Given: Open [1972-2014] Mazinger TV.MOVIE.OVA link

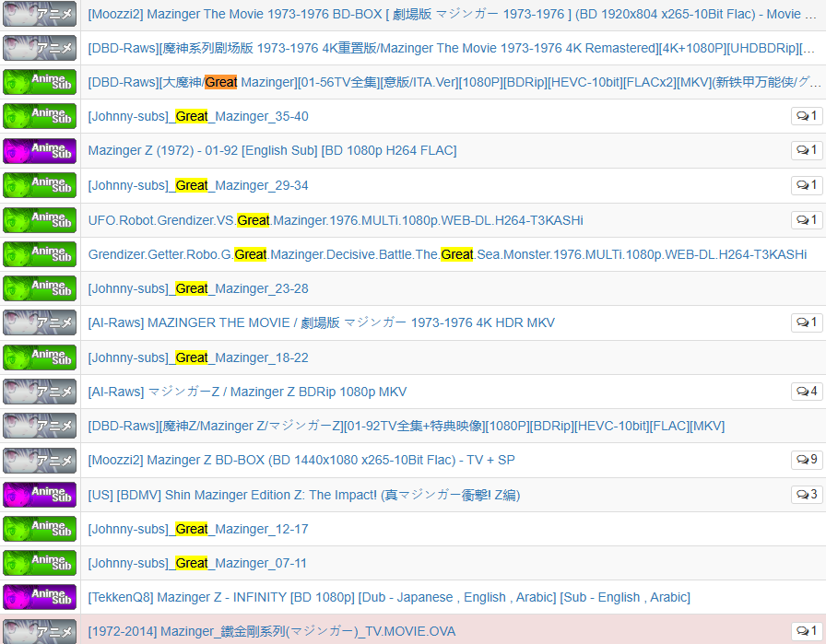Looking at the screenshot, I should pos(272,631).
